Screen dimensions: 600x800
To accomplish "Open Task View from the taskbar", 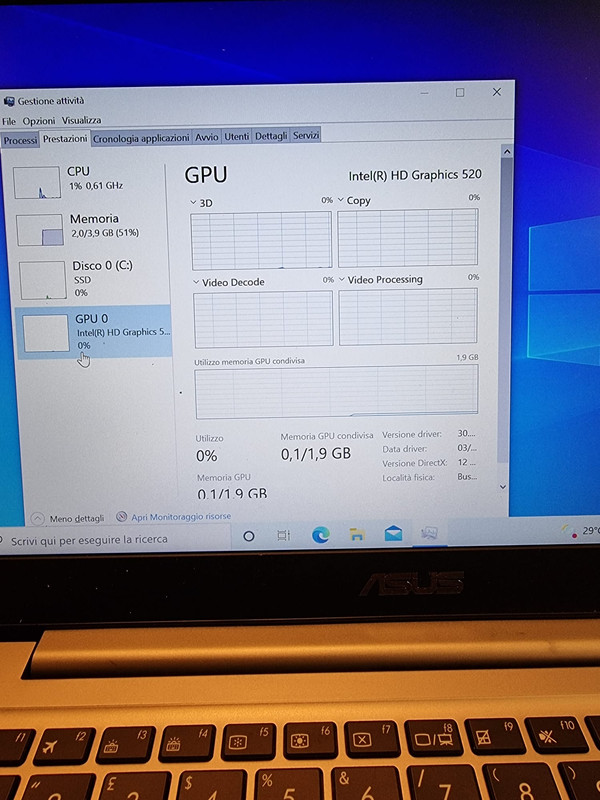I will tap(284, 535).
